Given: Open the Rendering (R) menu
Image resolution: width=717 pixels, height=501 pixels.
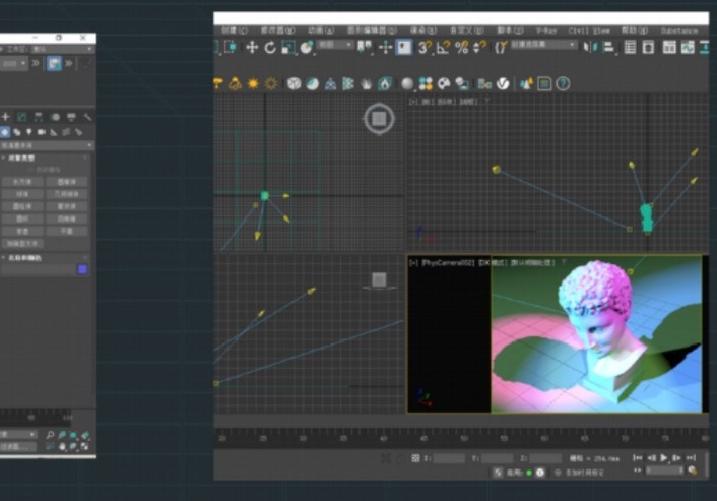Looking at the screenshot, I should pyautogui.click(x=423, y=31).
